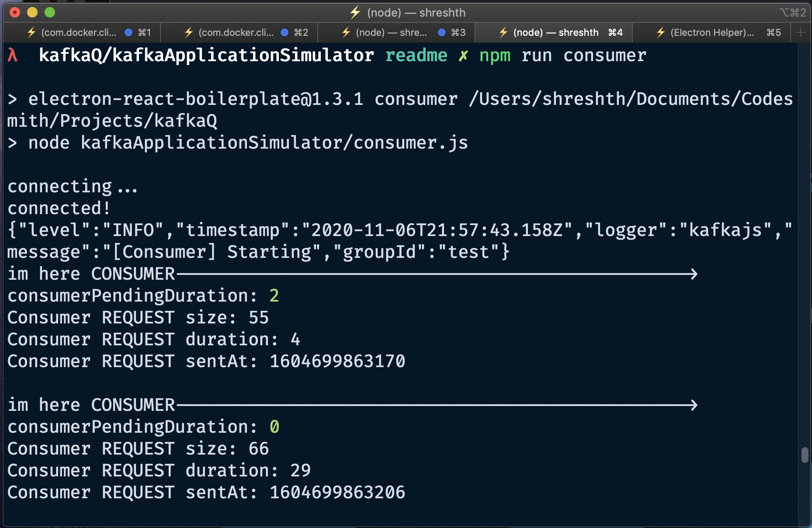This screenshot has height=528, width=812.
Task: Click the 'kafkaQ/kafkaApplicationSimulator' path text
Action: tap(206, 56)
